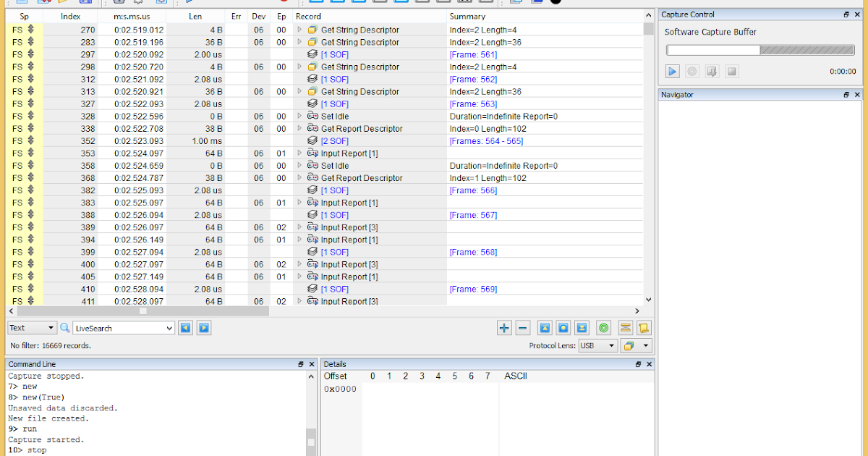Click the forward search arrow button
Viewport: 868px width, 456px height.
(x=203, y=328)
